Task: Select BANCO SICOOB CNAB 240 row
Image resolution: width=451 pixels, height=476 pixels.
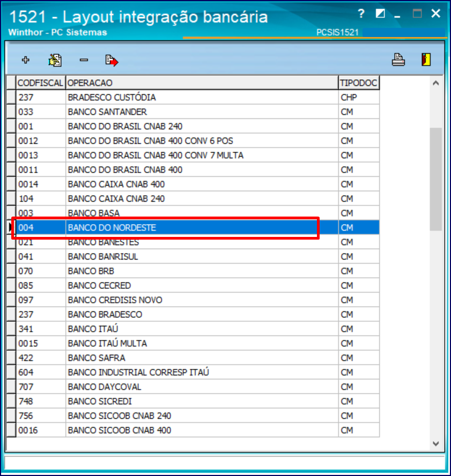Action: [193, 416]
